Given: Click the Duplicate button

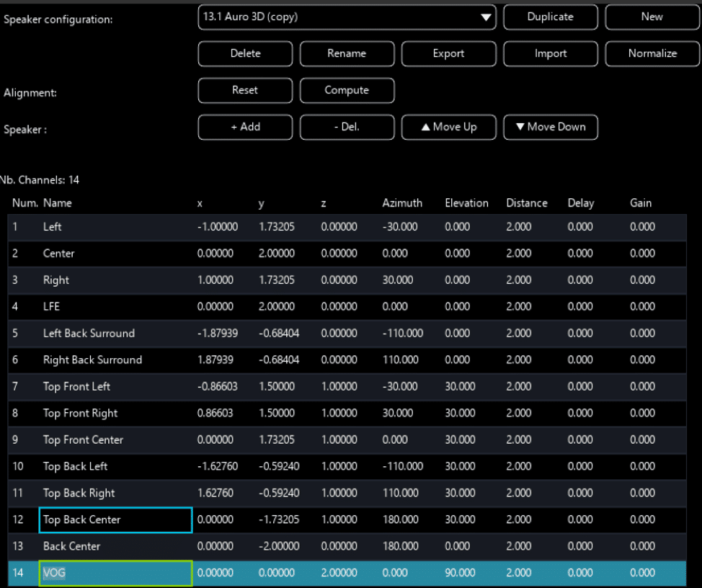Looking at the screenshot, I should (x=550, y=17).
